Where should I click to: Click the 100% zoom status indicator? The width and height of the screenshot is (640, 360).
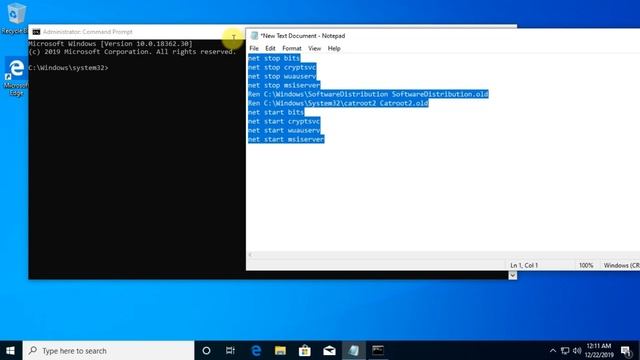[586, 265]
